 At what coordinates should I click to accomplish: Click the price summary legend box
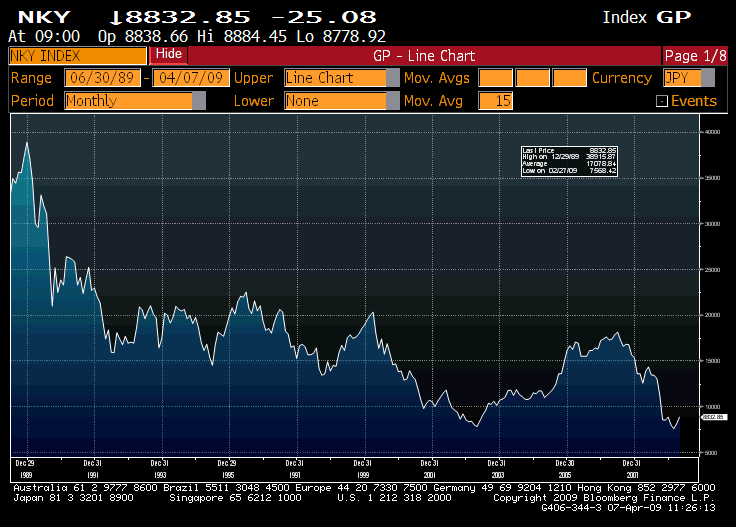[569, 161]
